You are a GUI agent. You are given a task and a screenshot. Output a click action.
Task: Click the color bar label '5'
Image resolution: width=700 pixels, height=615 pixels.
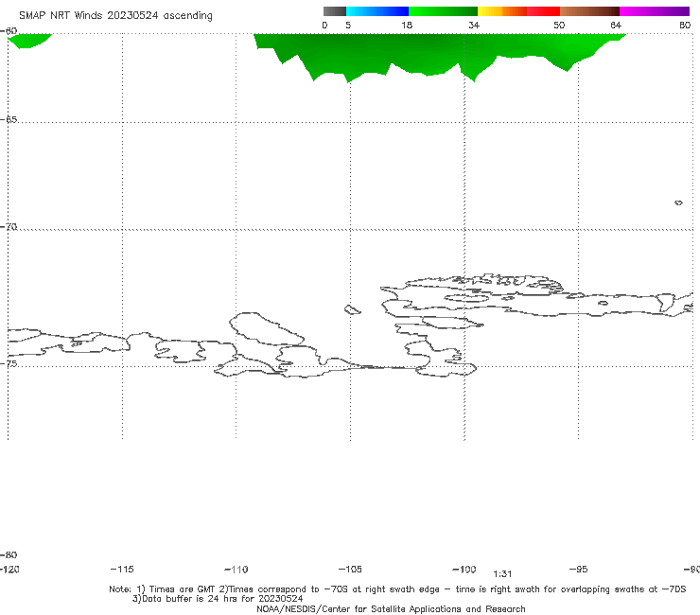[348, 25]
